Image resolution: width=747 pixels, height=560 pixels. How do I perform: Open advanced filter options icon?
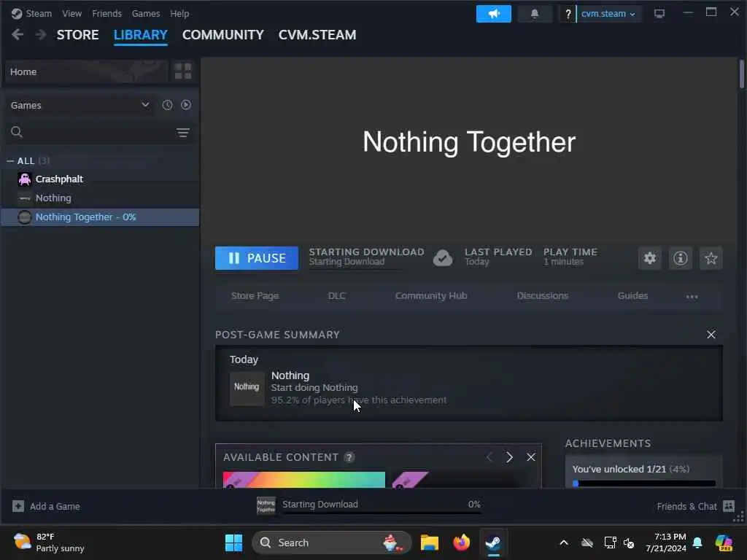pyautogui.click(x=183, y=133)
